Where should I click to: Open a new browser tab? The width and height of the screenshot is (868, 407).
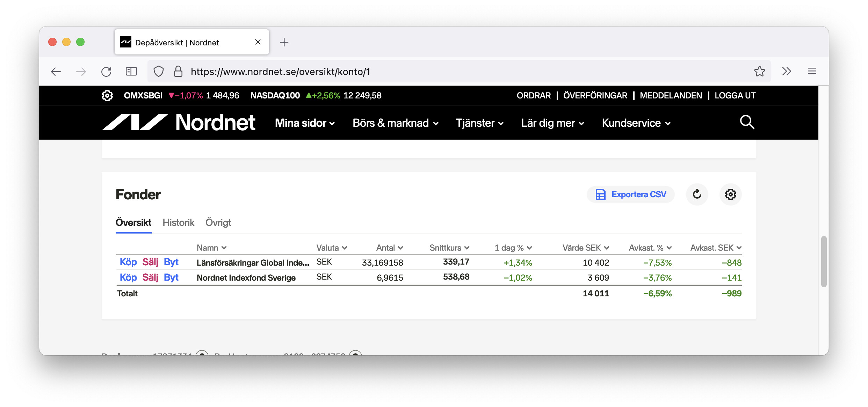tap(284, 42)
